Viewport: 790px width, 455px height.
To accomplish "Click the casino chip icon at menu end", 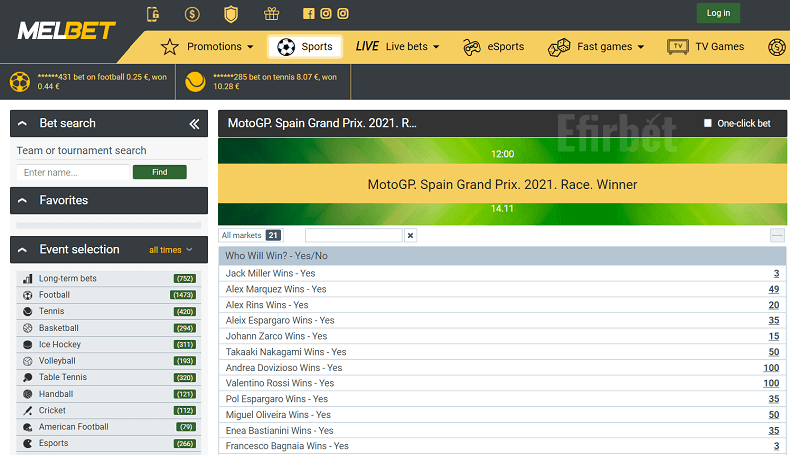I will tap(777, 47).
